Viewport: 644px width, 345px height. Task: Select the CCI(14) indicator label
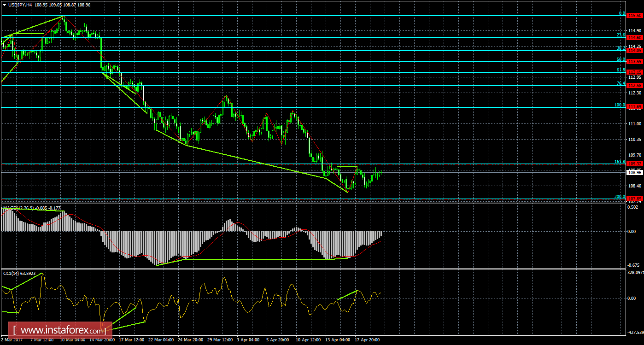tap(12, 274)
